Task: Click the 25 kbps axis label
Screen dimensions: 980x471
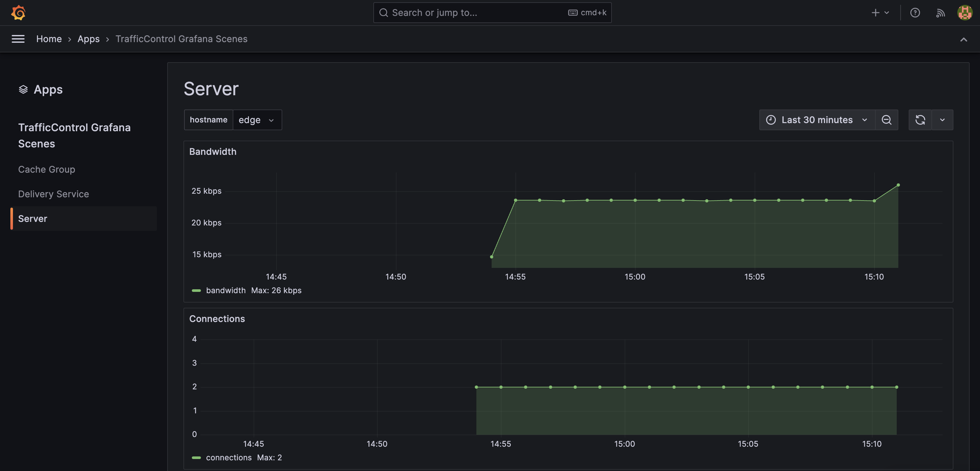Action: [x=206, y=191]
